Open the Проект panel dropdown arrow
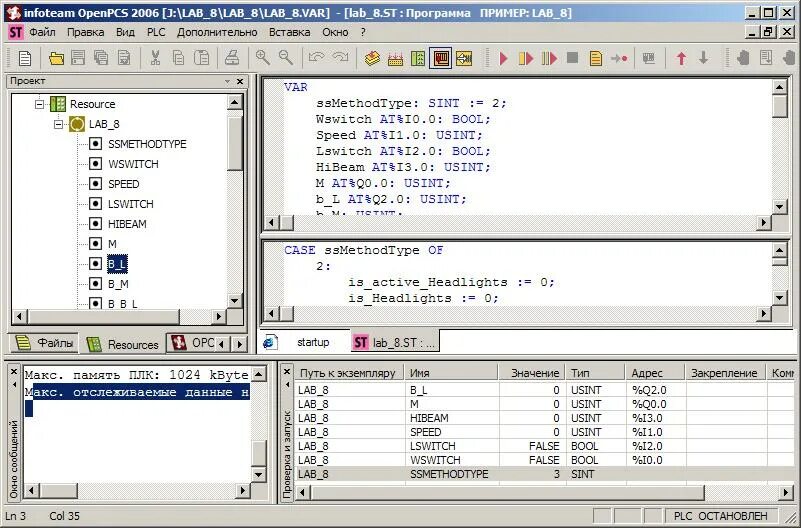Image resolution: width=801 pixels, height=528 pixels. (x=227, y=81)
